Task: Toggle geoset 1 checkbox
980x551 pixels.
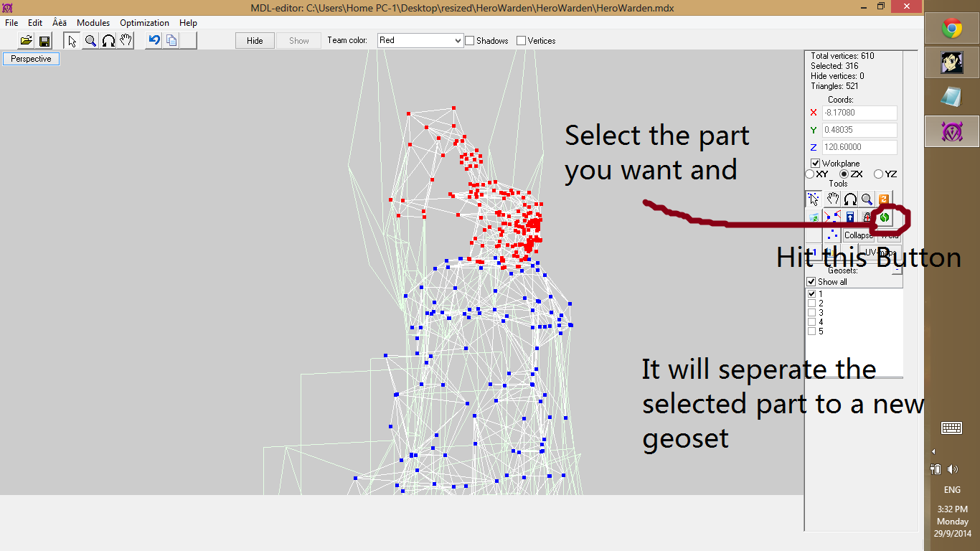Action: point(812,294)
